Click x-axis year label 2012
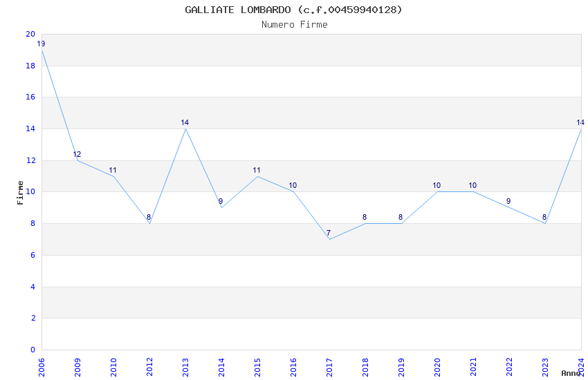Viewport: 588px width, 380px height. click(x=149, y=367)
